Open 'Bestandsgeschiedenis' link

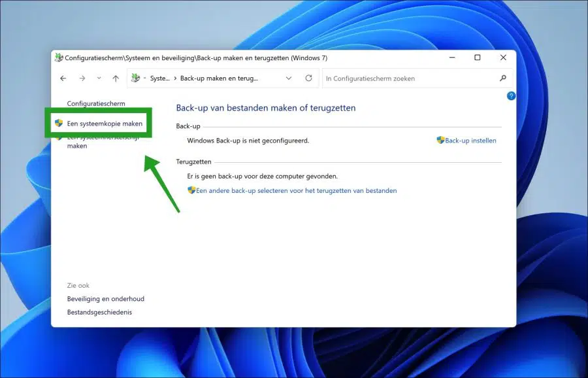99,313
